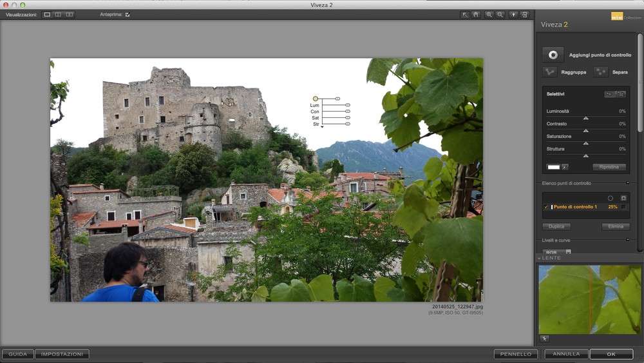644x363 pixels.
Task: Click the Duplica button
Action: [x=556, y=227]
